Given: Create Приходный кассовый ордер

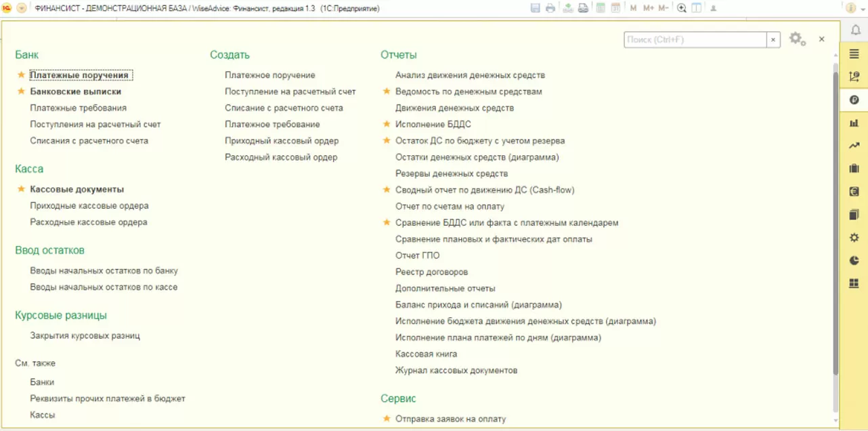Looking at the screenshot, I should click(x=282, y=141).
